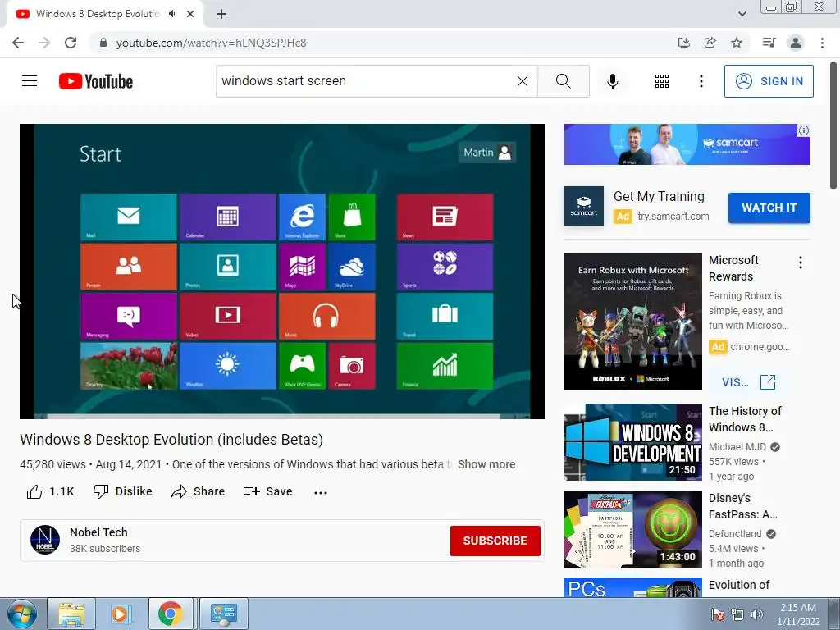Open Chrome profile avatar
Screen dimensions: 840x630
click(796, 43)
